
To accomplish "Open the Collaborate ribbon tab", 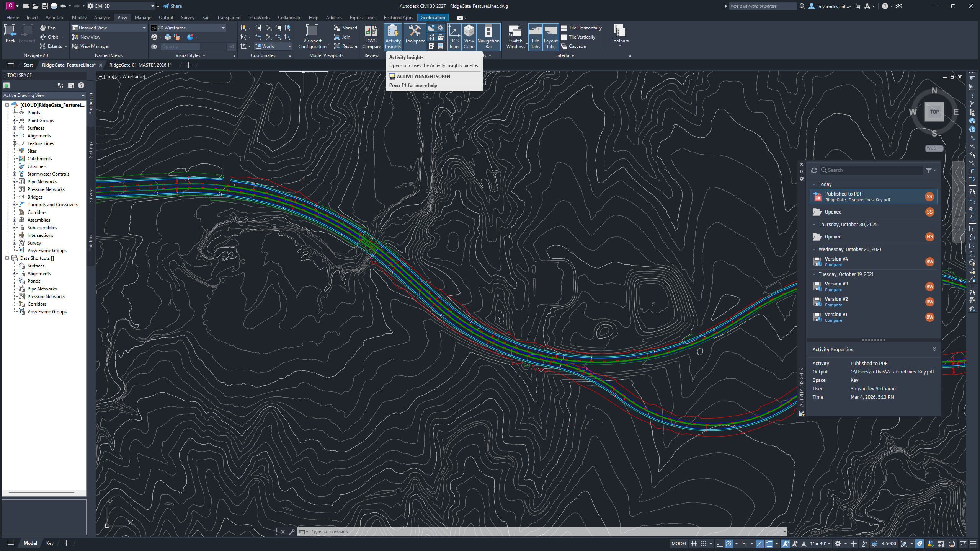I will 289,18.
